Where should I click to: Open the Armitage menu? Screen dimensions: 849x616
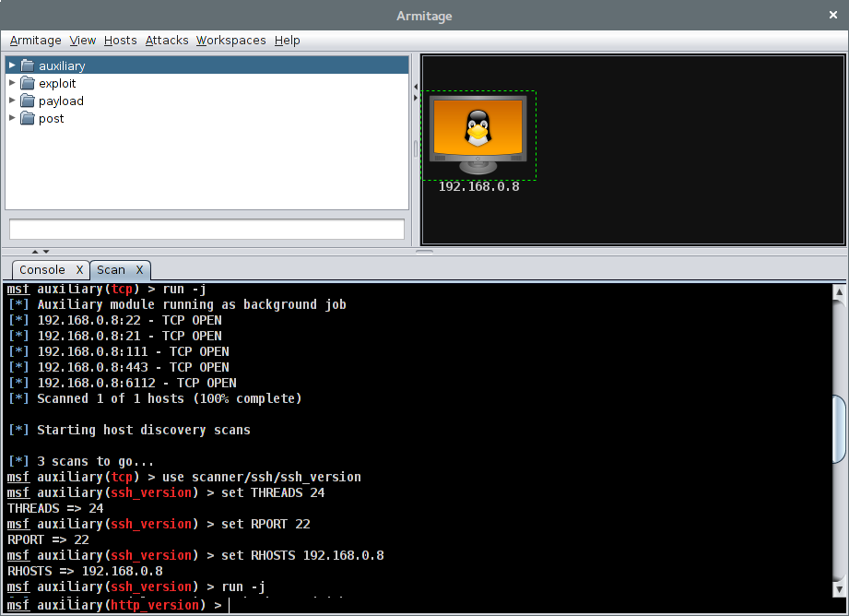35,41
